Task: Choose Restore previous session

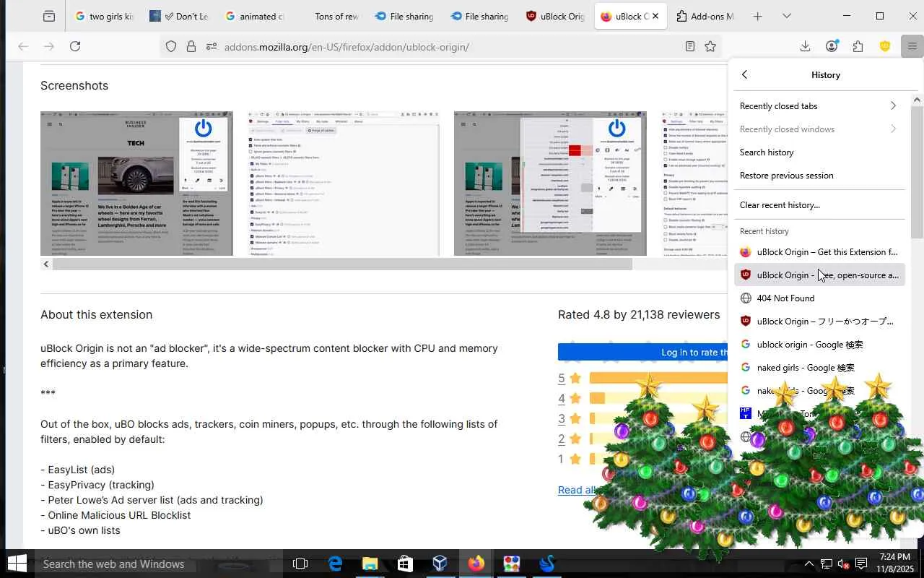Action: pos(819,176)
